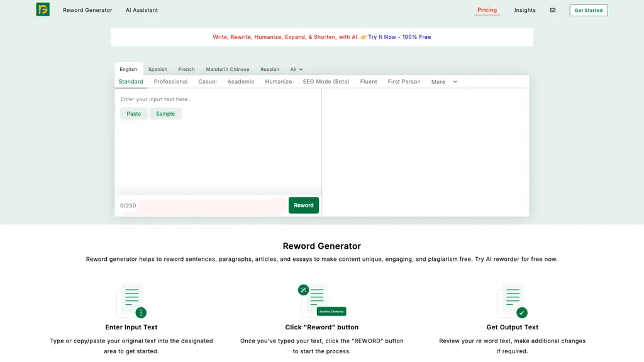Open the Insights link
This screenshot has width=644, height=362.
tap(525, 10)
